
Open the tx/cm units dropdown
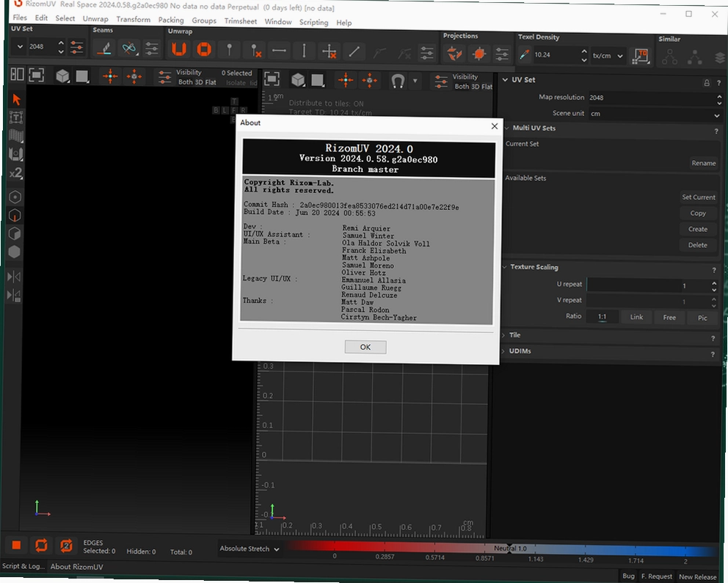[x=608, y=56]
